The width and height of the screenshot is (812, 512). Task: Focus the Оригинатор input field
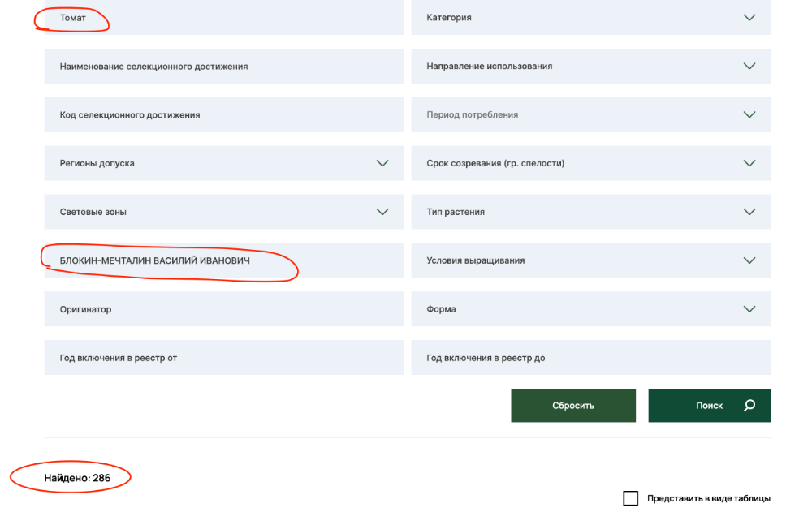(223, 309)
